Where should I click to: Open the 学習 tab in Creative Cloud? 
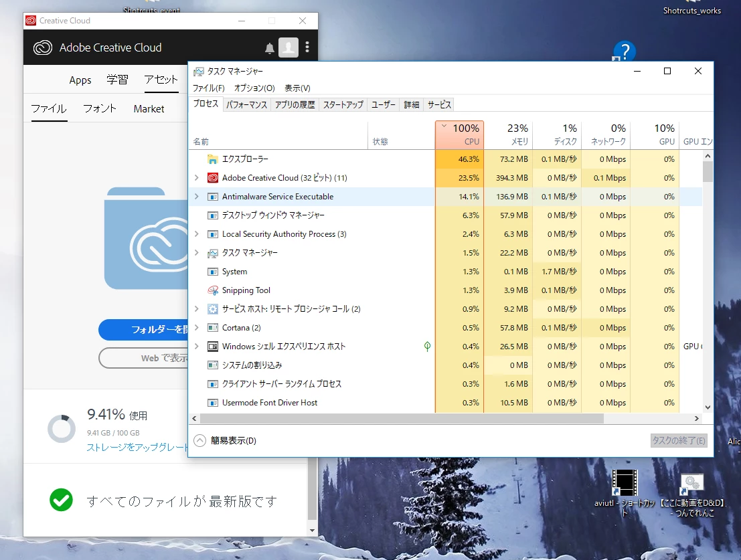click(117, 80)
